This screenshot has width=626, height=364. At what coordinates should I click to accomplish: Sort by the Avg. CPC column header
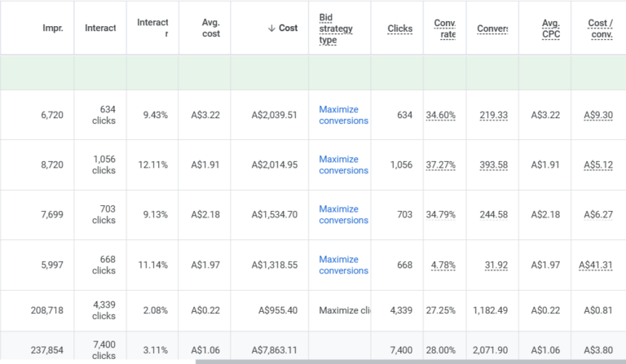[550, 29]
